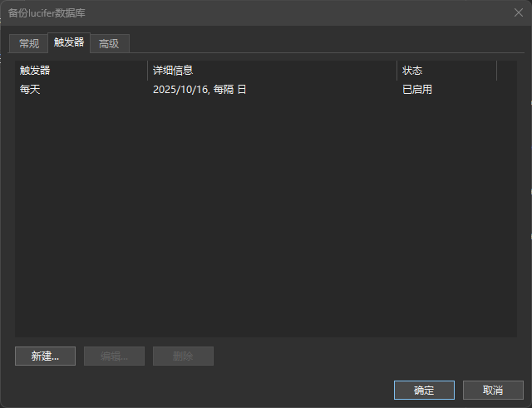Create a trigger with 新建... button
Image resolution: width=532 pixels, height=408 pixels.
click(x=45, y=356)
